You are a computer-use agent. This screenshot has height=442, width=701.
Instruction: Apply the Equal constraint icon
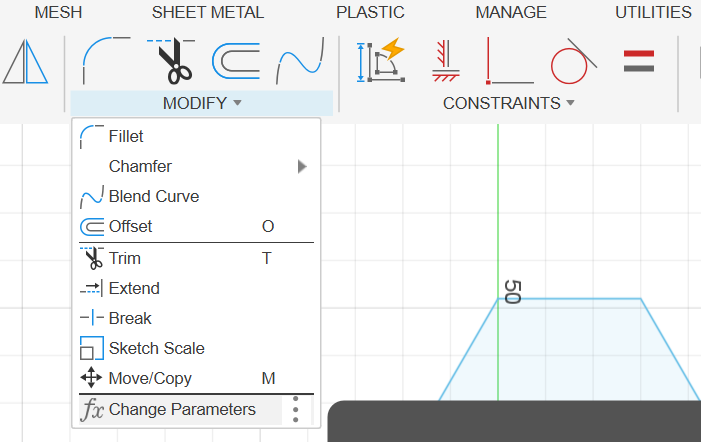[x=639, y=61]
